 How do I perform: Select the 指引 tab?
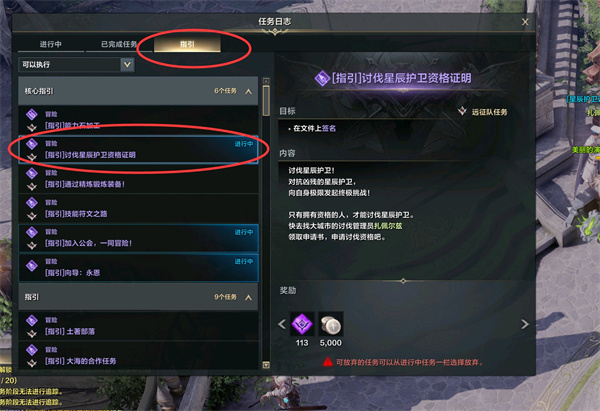coord(187,44)
